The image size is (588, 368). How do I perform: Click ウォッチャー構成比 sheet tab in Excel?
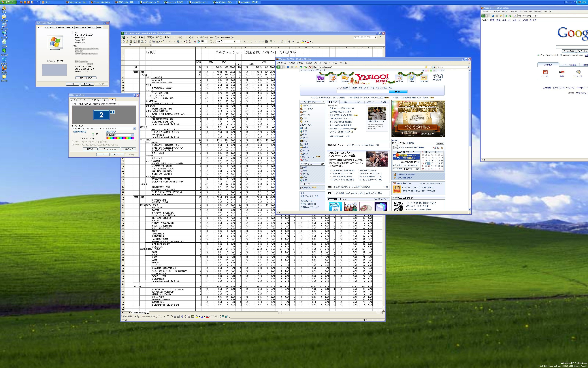click(x=140, y=312)
